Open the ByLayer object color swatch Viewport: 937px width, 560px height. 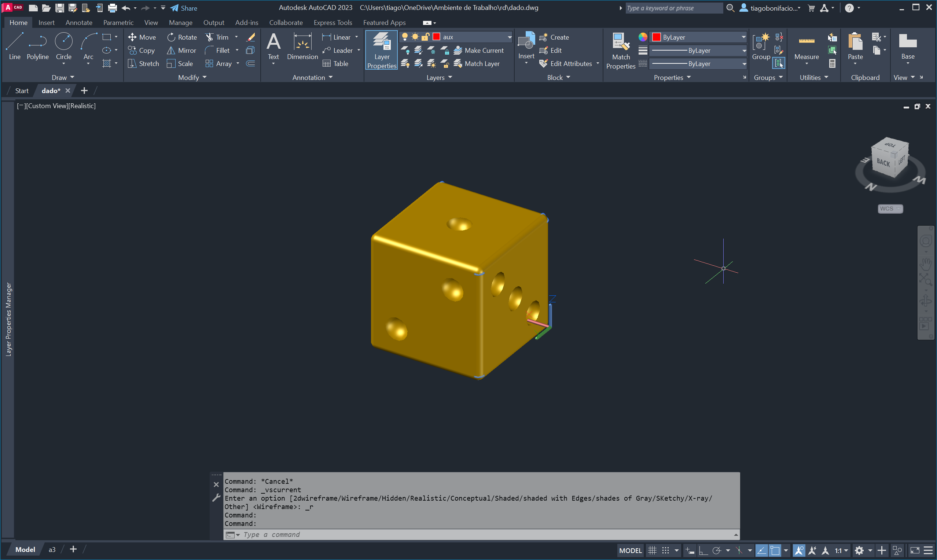(x=656, y=37)
